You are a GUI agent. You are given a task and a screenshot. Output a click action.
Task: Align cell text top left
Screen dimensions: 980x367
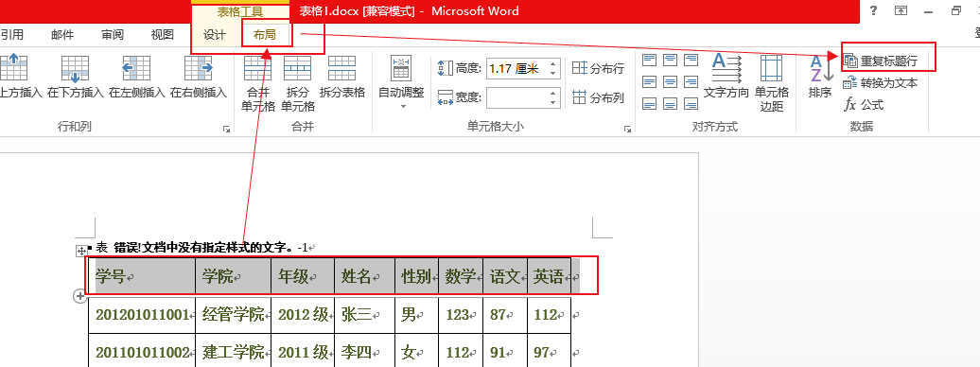[x=650, y=61]
